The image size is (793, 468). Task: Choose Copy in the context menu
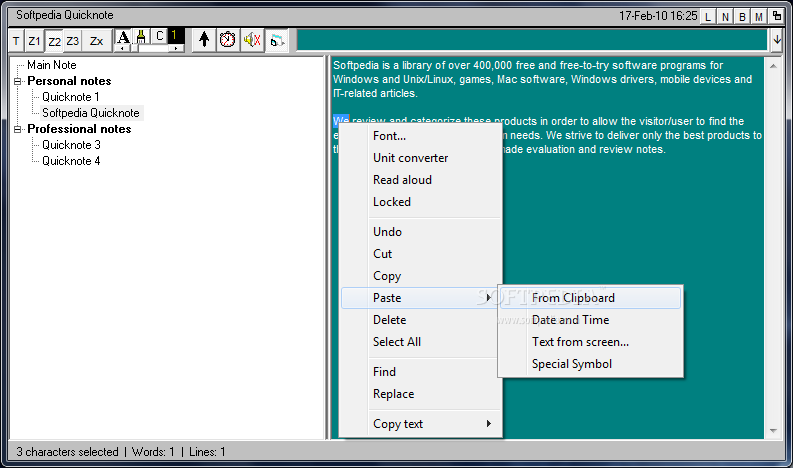click(x=421, y=276)
